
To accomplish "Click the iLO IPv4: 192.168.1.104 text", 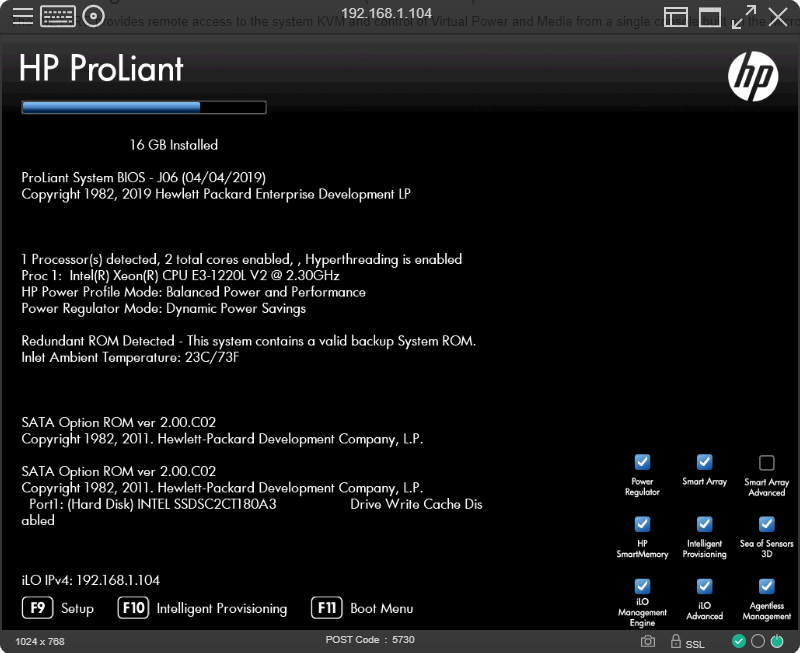I will (90, 580).
